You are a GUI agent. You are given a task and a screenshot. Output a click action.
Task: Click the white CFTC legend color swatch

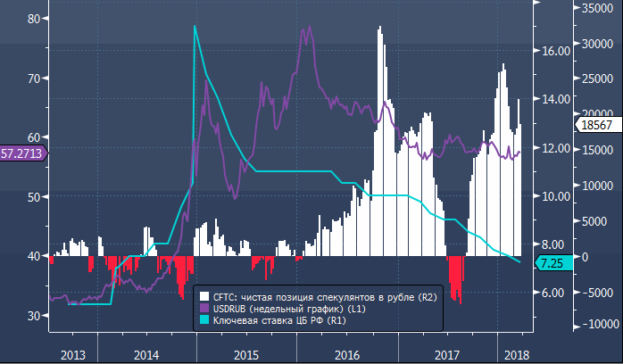tap(205, 296)
